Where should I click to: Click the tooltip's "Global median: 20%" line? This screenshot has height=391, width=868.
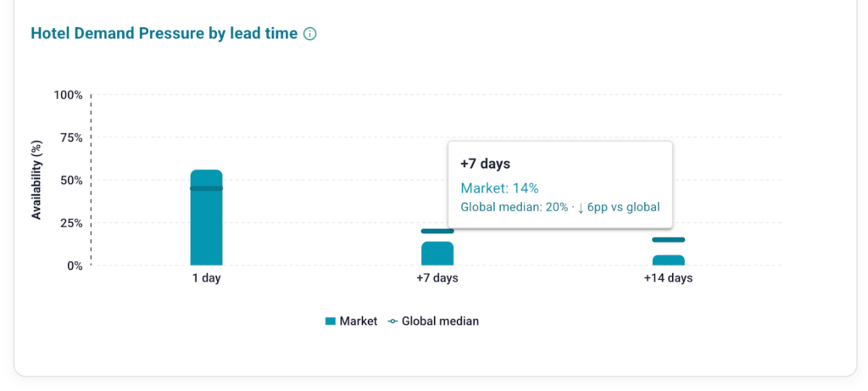[x=515, y=207]
